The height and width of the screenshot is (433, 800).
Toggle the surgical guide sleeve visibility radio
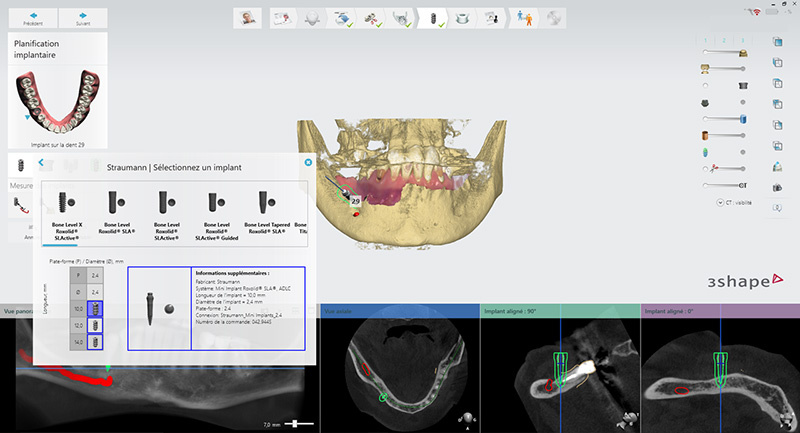[x=705, y=86]
